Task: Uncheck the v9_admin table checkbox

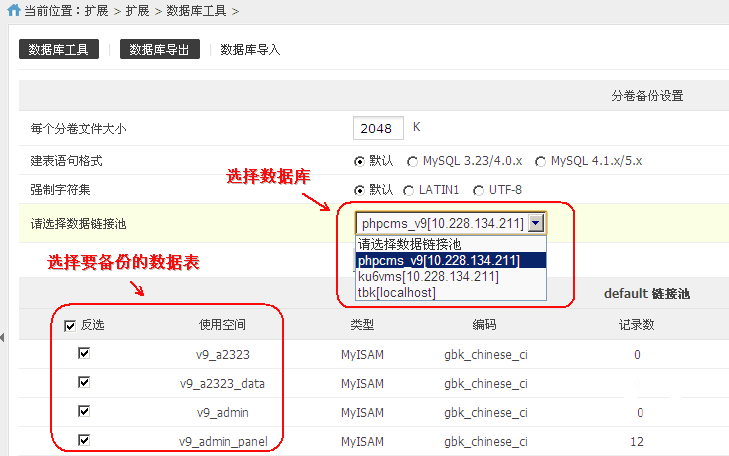Action: point(84,412)
